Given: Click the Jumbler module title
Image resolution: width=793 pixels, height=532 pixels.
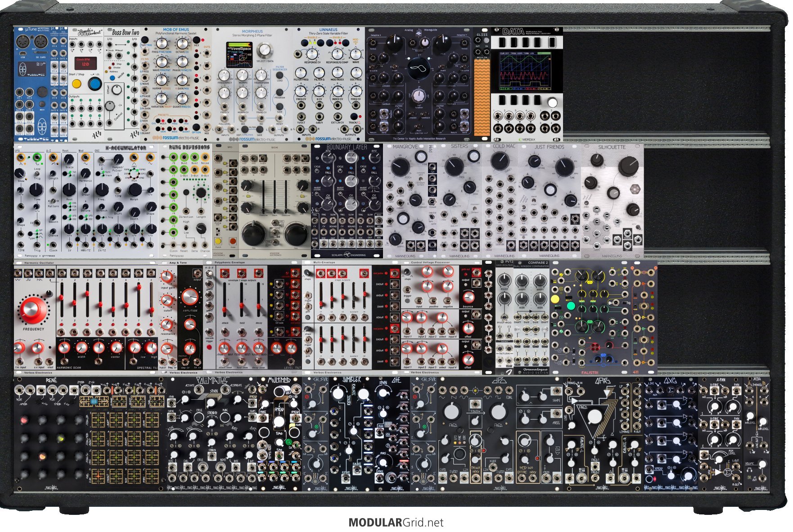Looking at the screenshot, I should tap(352, 380).
